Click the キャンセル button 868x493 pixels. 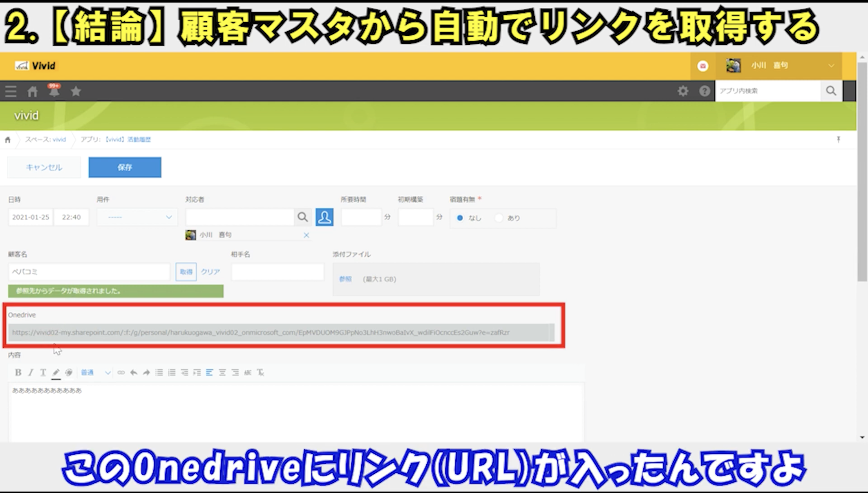(x=44, y=167)
